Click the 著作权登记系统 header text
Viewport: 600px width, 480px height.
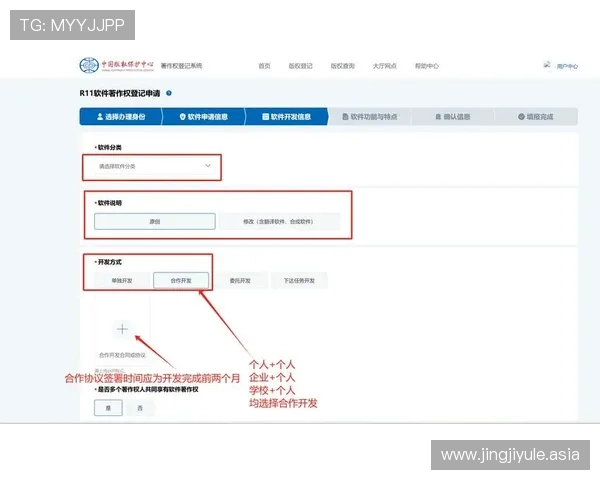[x=181, y=66]
